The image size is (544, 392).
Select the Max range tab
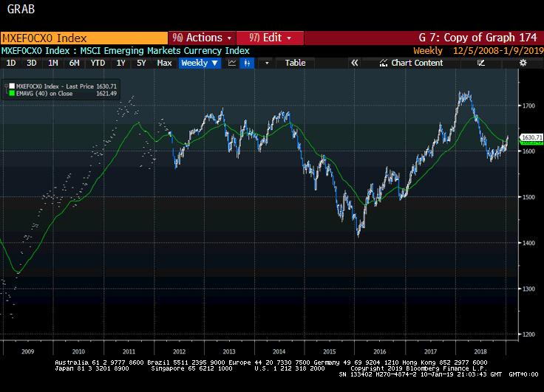tap(165, 63)
